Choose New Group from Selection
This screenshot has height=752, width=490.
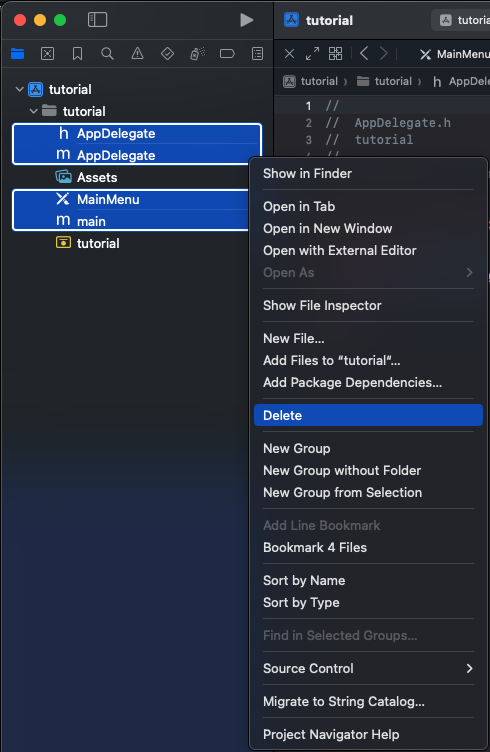pyautogui.click(x=368, y=493)
